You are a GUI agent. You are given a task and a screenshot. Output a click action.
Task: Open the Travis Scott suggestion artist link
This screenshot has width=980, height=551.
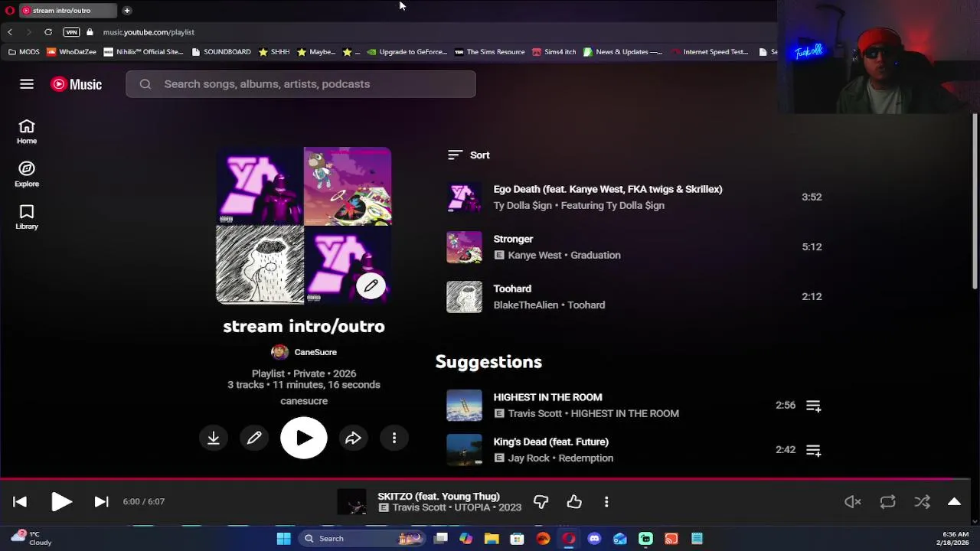[x=535, y=413]
